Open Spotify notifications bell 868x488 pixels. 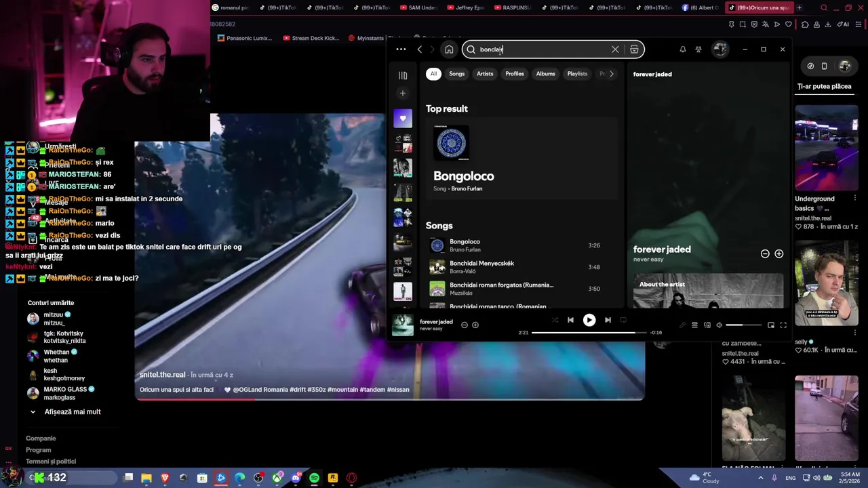point(683,49)
